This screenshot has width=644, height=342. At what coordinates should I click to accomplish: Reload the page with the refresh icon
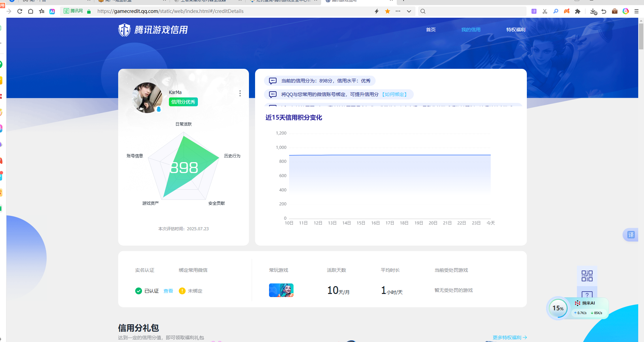tap(20, 11)
